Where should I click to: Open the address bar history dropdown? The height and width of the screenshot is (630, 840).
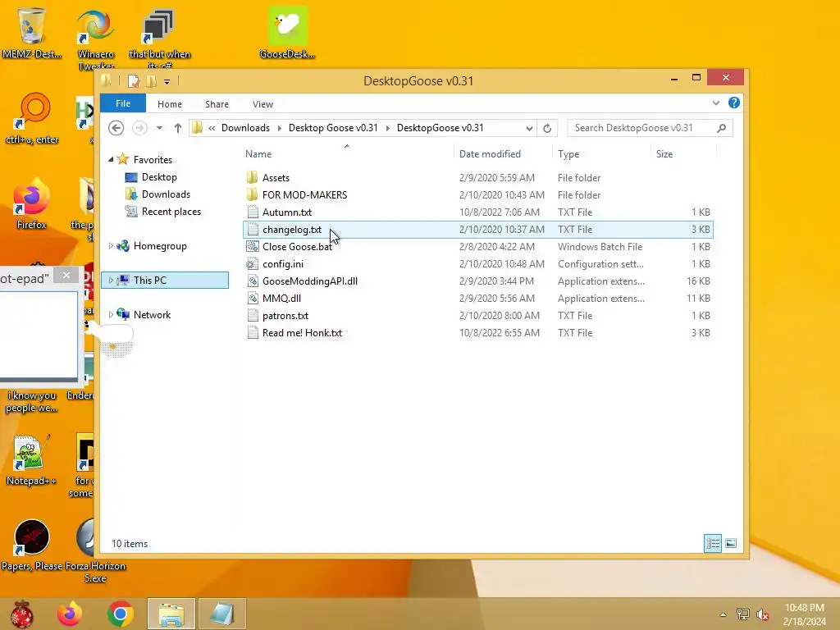(529, 128)
